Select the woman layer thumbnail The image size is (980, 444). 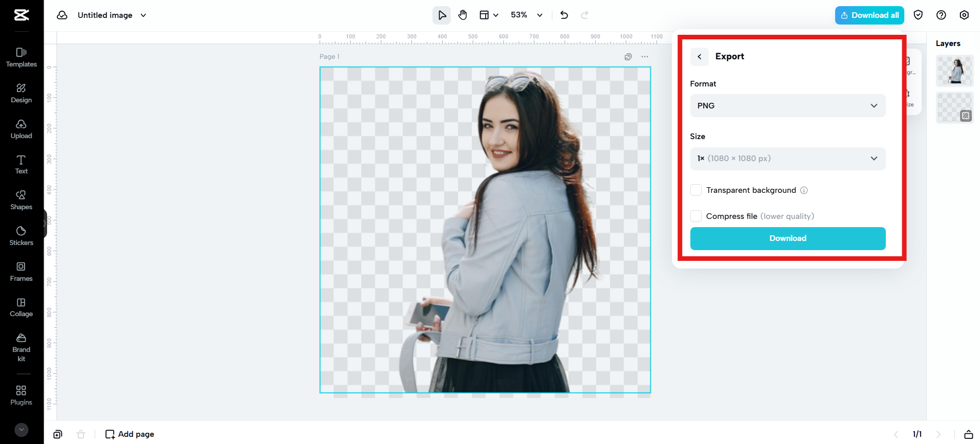pos(954,71)
